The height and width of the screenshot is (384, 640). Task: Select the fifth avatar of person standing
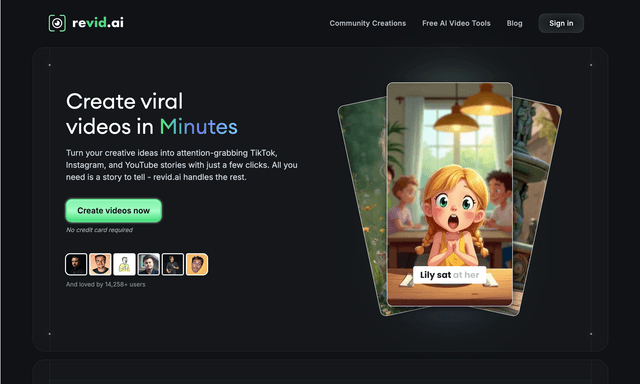[172, 264]
